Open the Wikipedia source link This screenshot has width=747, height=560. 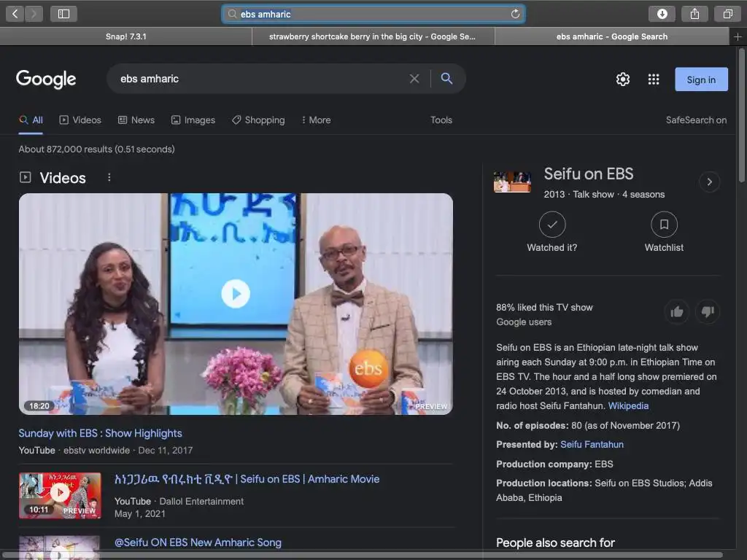(x=628, y=405)
